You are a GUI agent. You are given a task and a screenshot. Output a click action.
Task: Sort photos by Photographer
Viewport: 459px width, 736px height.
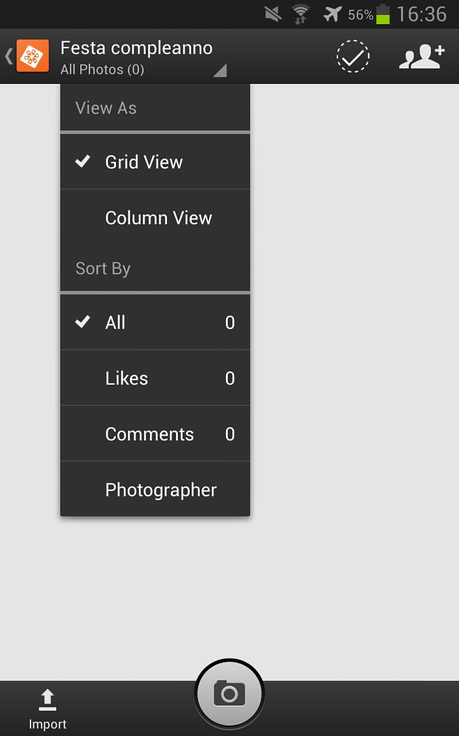(x=155, y=490)
